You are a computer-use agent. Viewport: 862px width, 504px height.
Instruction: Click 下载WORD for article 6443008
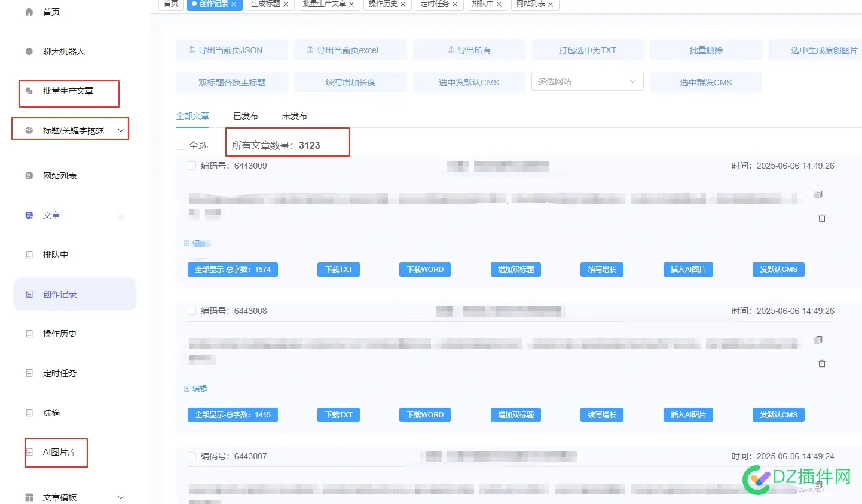point(425,415)
